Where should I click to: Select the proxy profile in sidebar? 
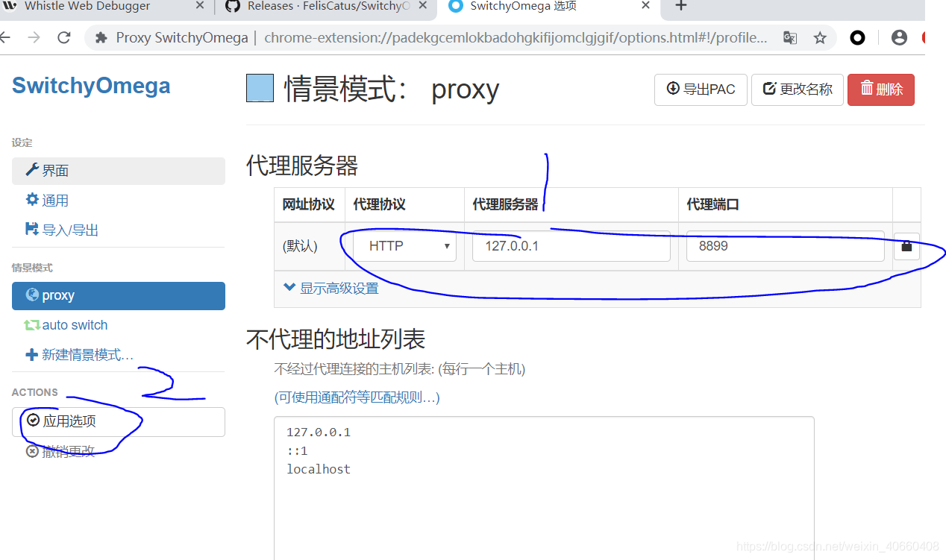point(119,295)
